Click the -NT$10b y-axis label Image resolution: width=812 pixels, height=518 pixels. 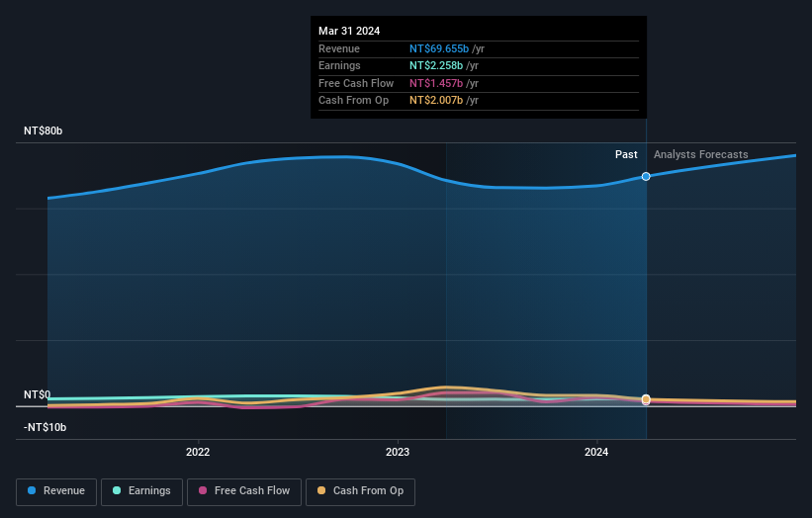pos(45,427)
